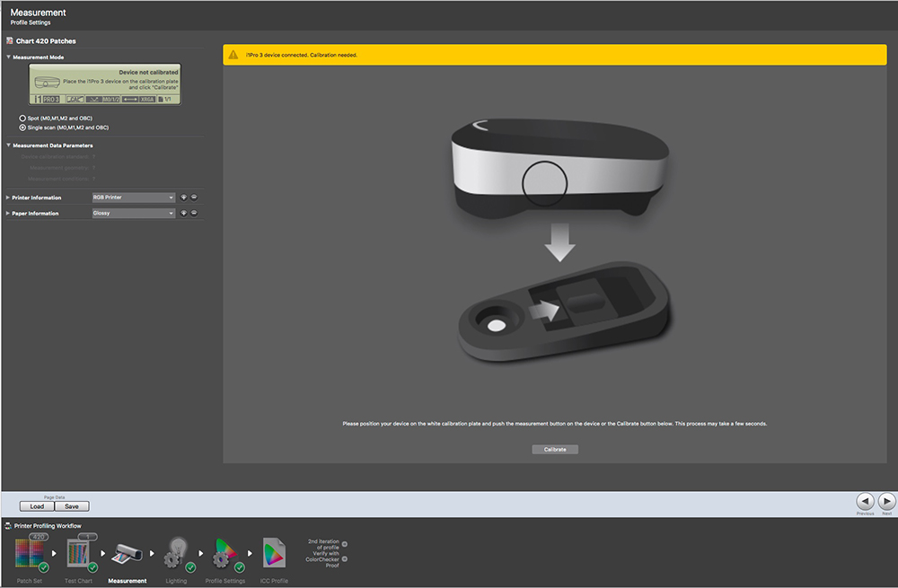Open the RGB Printer dropdown
This screenshot has height=588, width=898.
[x=132, y=197]
